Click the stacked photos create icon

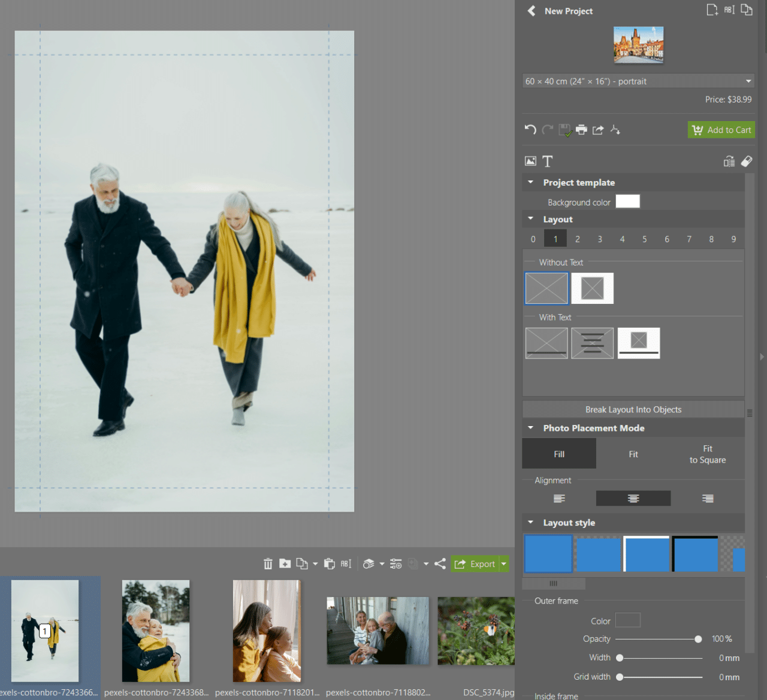pyautogui.click(x=369, y=563)
